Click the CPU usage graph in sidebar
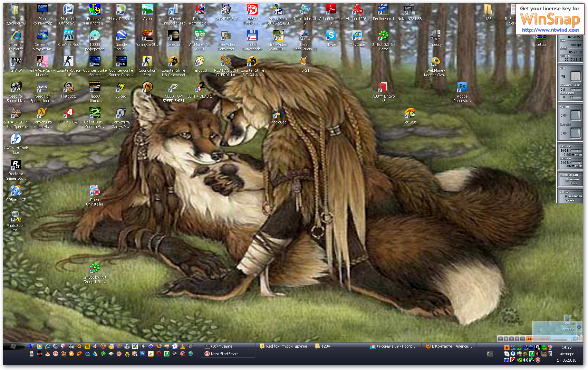 tap(576, 76)
